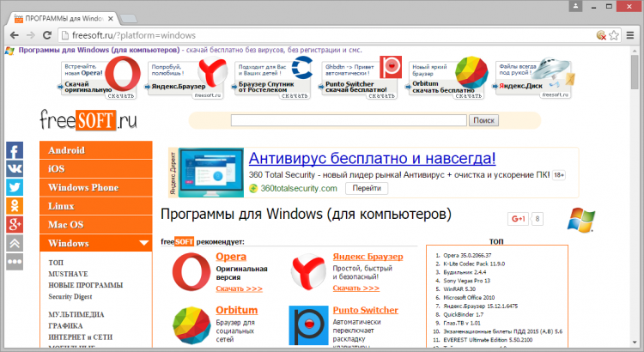Screen dimensions: 644x352
Task: Click the Windows flag logo beside heading
Action: click(581, 220)
